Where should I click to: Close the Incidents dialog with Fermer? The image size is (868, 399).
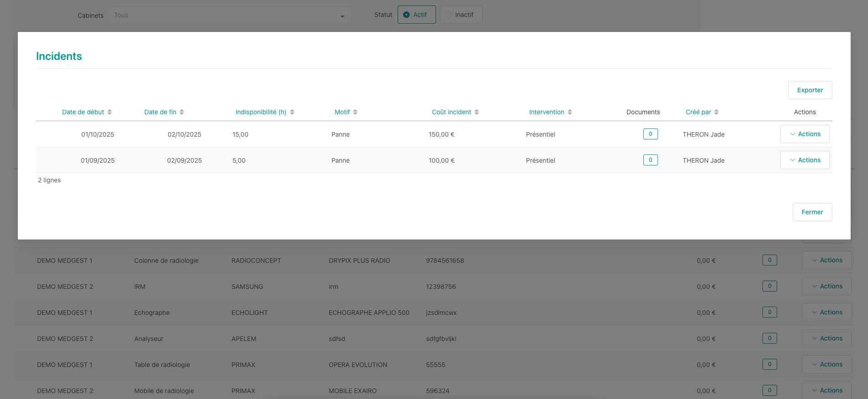tap(812, 212)
